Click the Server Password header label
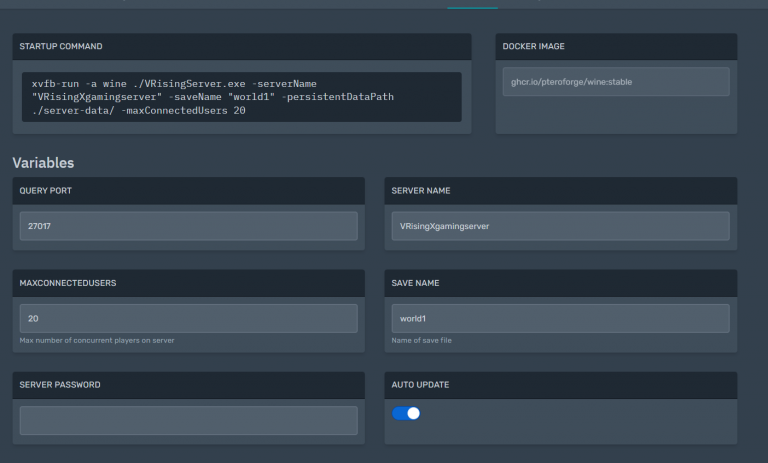This screenshot has width=768, height=463. pyautogui.click(x=60, y=385)
